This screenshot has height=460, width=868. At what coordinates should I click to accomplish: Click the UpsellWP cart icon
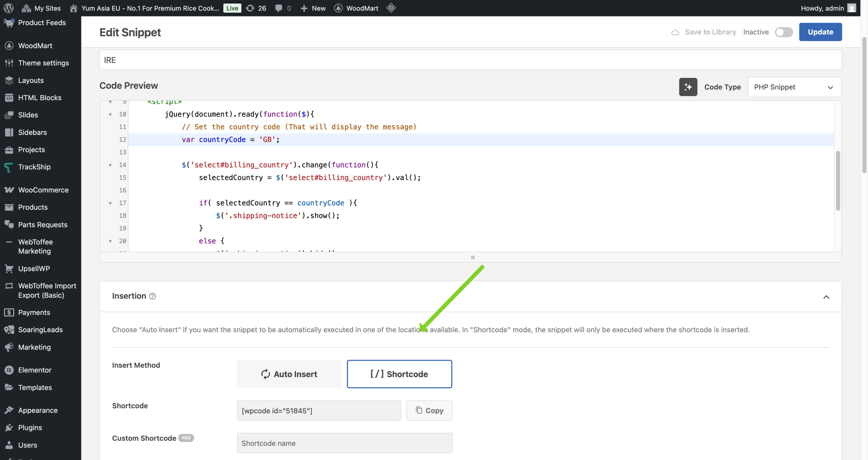(x=9, y=268)
